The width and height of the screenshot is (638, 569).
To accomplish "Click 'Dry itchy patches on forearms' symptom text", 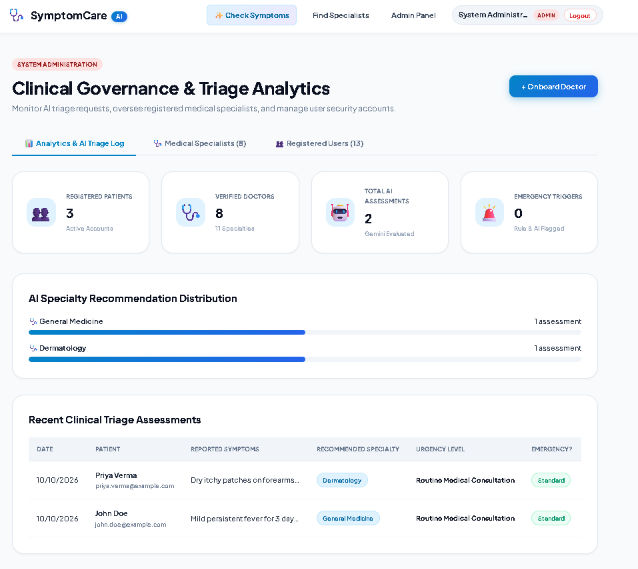I will click(245, 480).
